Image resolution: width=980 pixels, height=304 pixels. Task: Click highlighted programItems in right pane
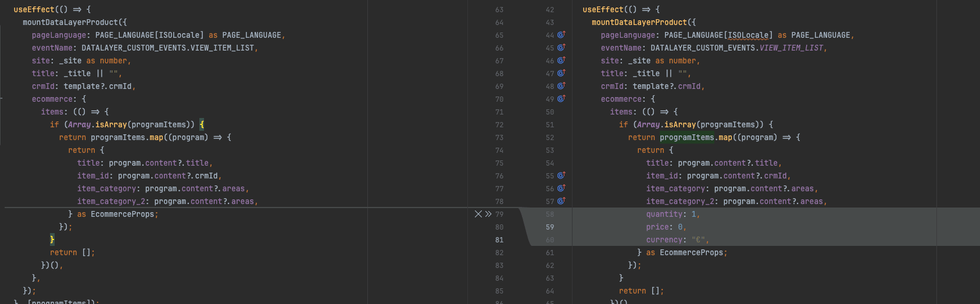point(686,138)
